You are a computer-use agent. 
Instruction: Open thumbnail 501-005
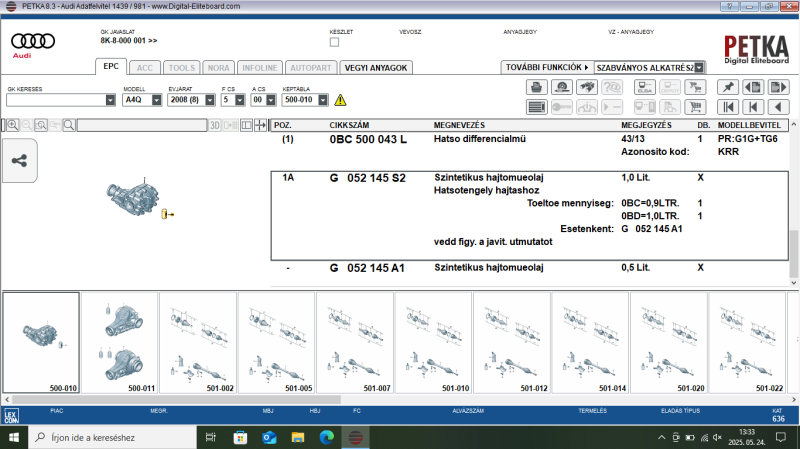click(x=277, y=342)
